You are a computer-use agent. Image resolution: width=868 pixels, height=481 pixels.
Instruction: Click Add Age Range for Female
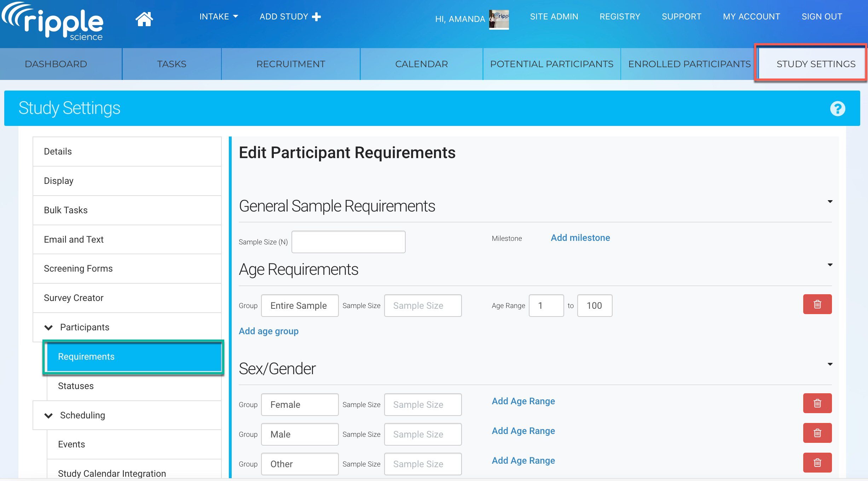(x=523, y=401)
